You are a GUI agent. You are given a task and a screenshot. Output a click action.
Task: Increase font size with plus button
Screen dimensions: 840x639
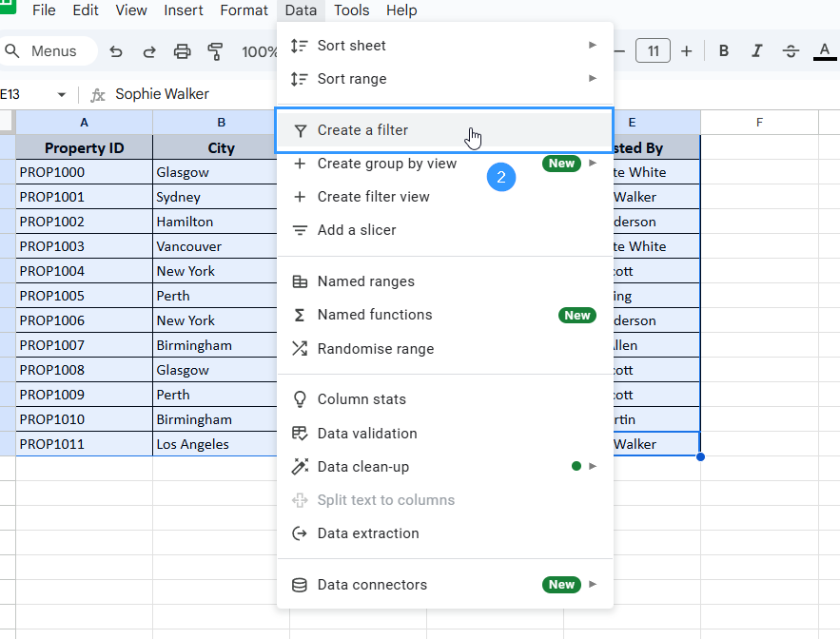(686, 51)
